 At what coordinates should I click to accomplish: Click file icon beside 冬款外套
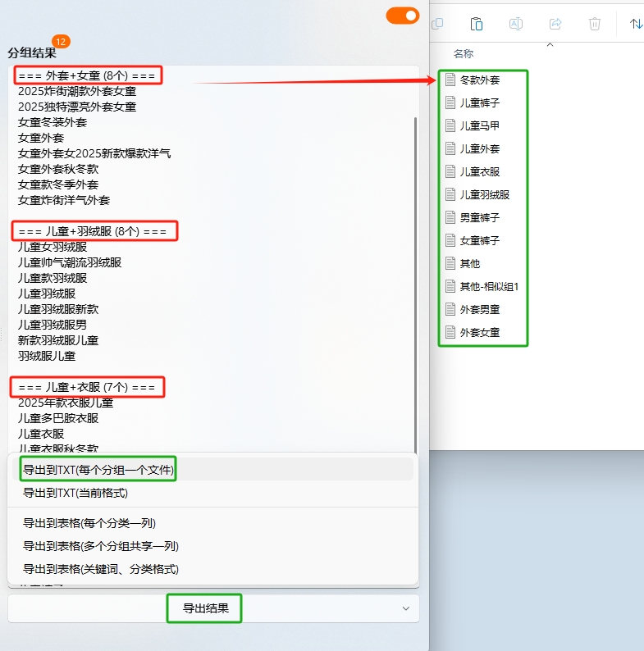coord(450,80)
